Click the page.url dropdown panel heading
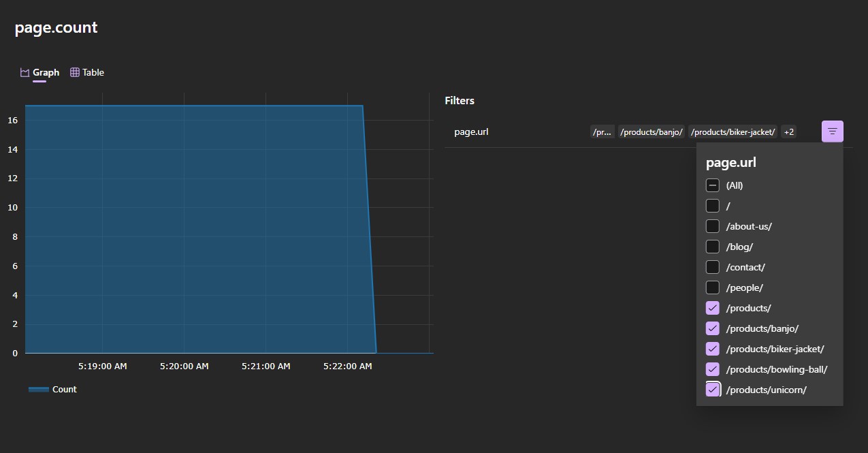 coord(731,163)
